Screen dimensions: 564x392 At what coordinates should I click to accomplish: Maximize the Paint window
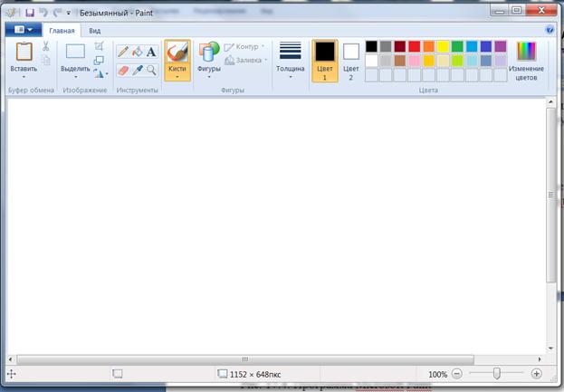click(x=517, y=11)
